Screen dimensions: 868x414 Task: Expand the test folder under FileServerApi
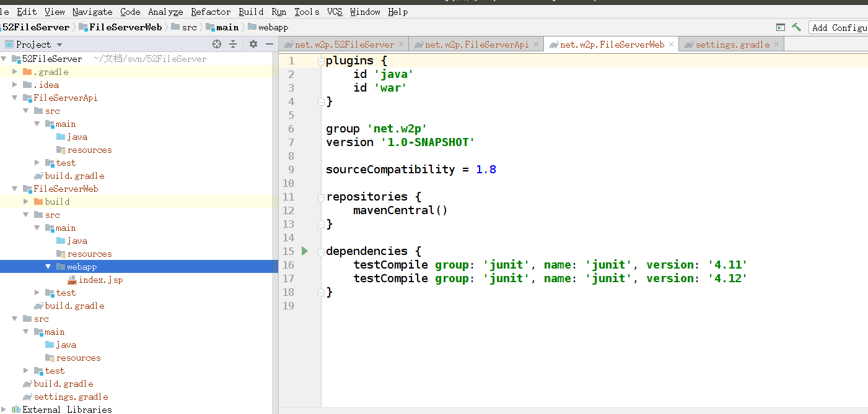tap(37, 162)
